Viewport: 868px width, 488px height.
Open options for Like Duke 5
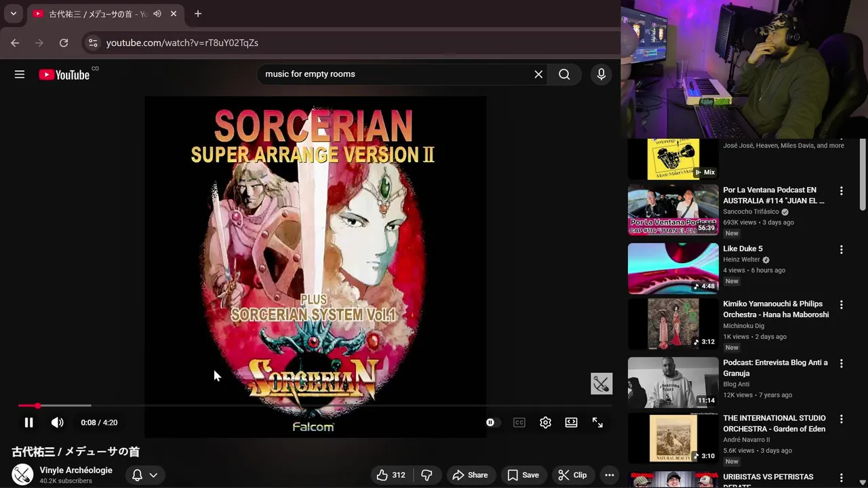point(842,249)
